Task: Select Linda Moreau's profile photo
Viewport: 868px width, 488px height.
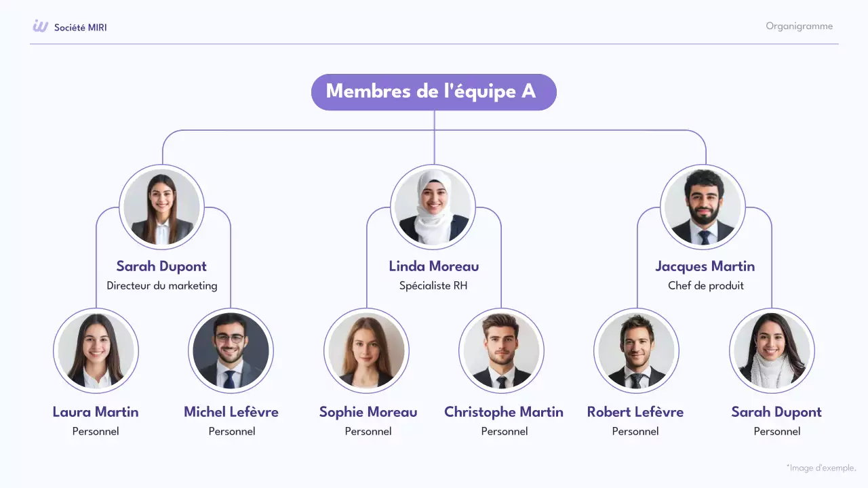Action: [433, 207]
